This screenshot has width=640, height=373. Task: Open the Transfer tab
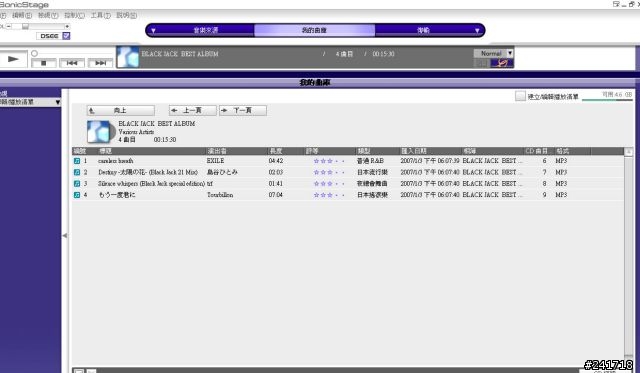[x=423, y=30]
